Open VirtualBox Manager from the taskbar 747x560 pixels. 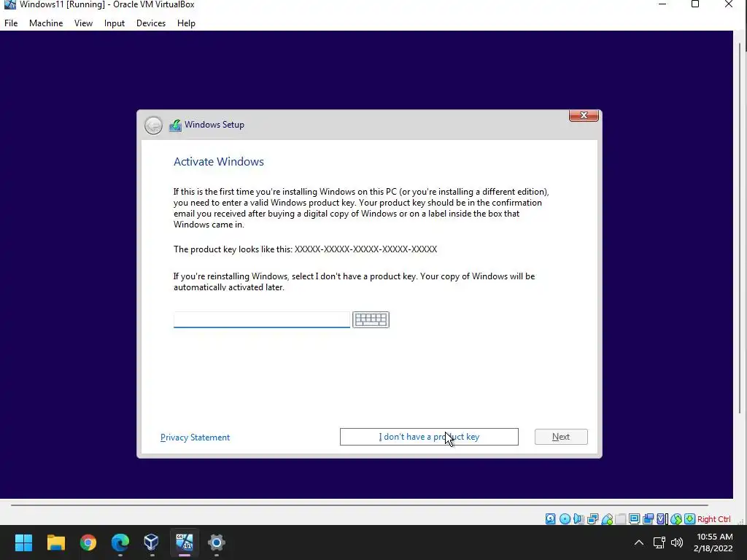click(x=152, y=542)
